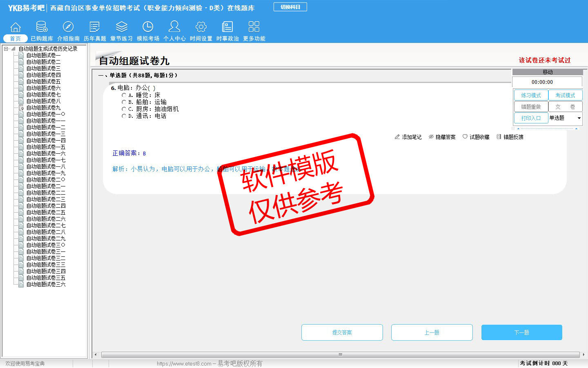Open 章节练习 chapter practice icon

click(x=121, y=27)
